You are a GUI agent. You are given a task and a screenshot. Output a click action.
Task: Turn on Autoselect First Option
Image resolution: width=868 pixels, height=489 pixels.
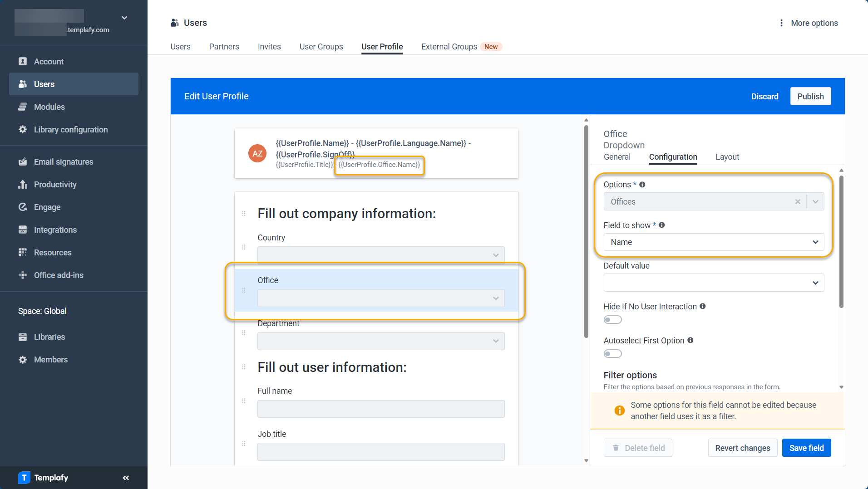(612, 353)
